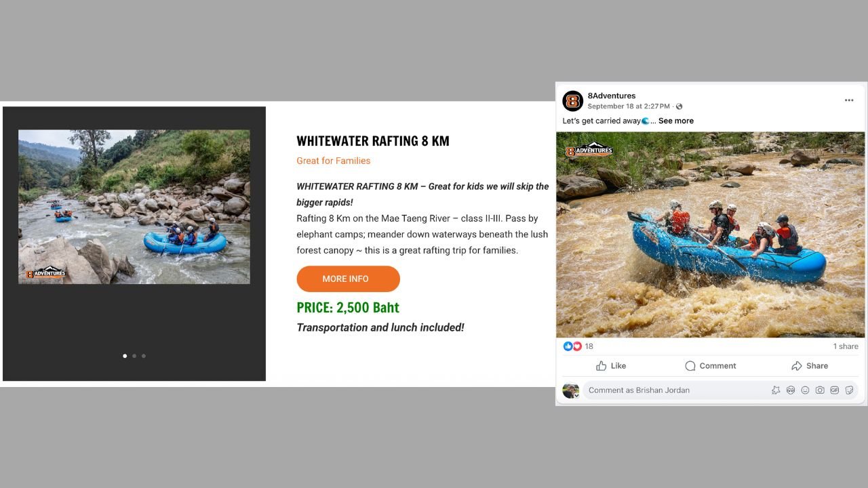This screenshot has height=488, width=868.
Task: Click the 8Adventures profile logo avatar
Action: coord(573,101)
